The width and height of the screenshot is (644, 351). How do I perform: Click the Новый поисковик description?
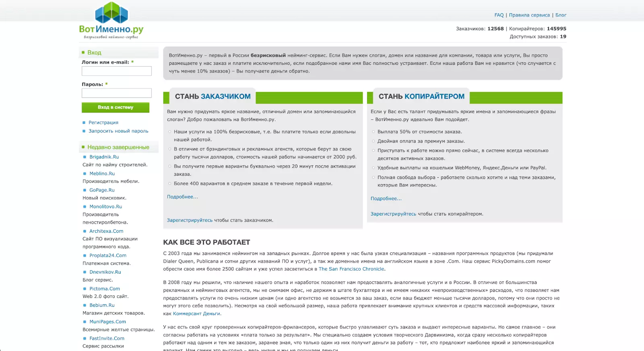click(x=105, y=198)
